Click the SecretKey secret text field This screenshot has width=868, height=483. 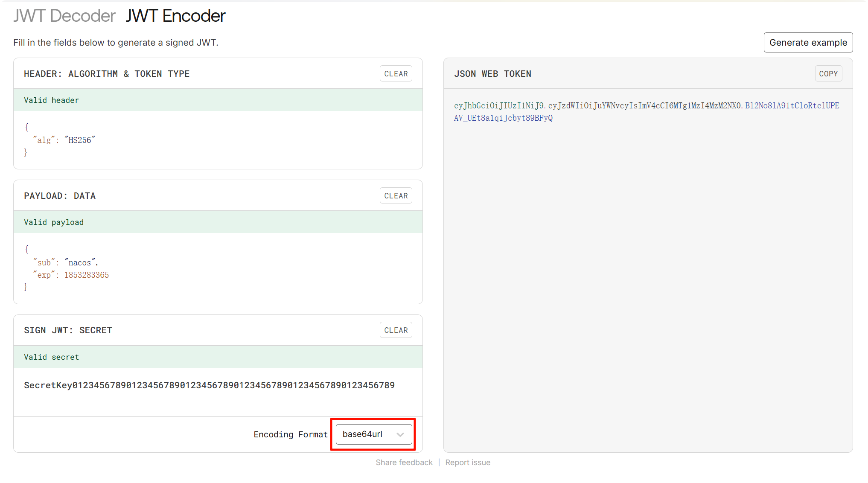click(209, 385)
